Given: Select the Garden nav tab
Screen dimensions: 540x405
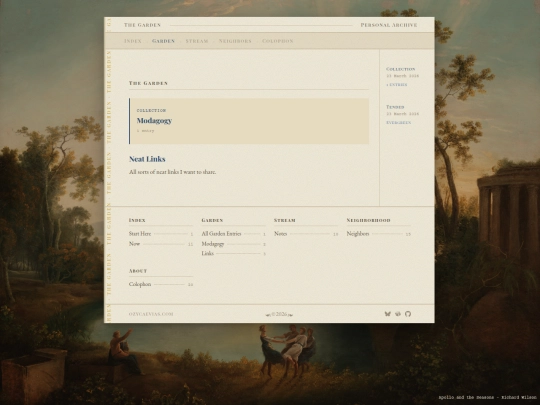Looking at the screenshot, I should 164,41.
